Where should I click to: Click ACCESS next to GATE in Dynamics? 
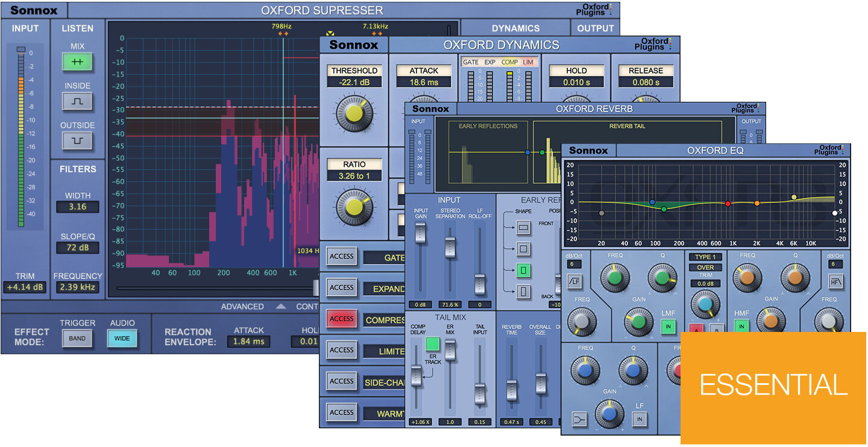point(342,257)
